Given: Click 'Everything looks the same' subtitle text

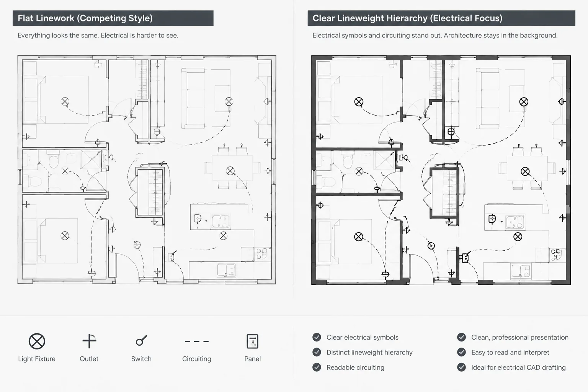Looking at the screenshot, I should click(98, 36).
